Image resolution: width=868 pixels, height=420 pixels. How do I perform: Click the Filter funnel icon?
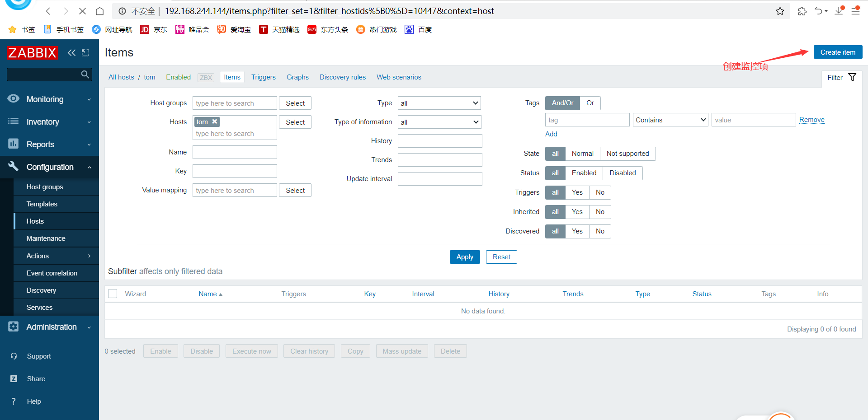tap(852, 77)
